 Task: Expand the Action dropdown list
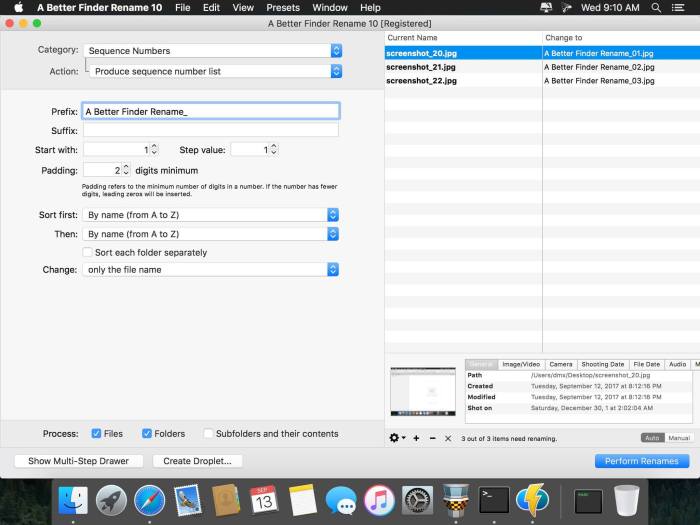coord(212,71)
